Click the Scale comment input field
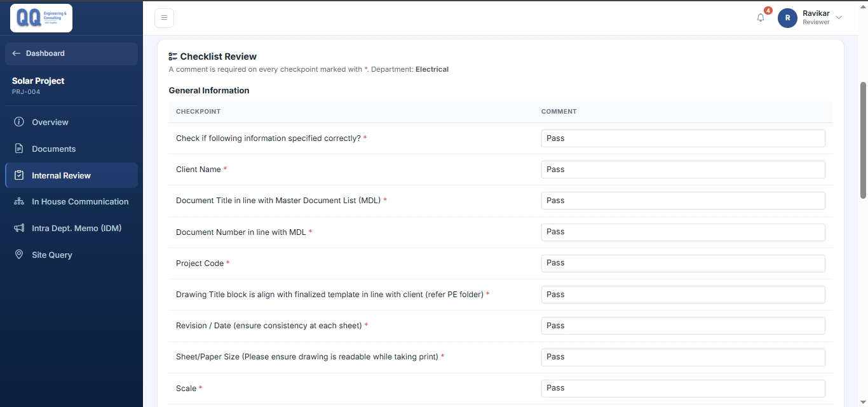 coord(683,388)
